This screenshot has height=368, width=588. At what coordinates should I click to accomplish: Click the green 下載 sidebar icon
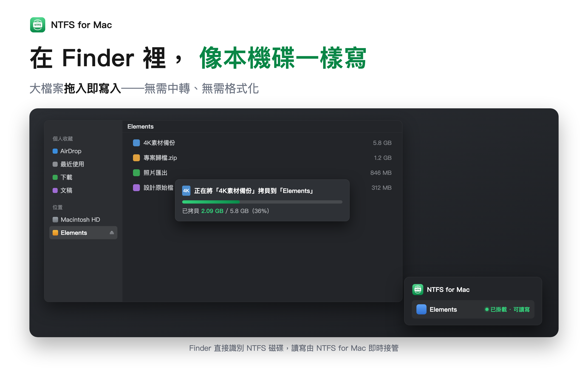point(55,177)
